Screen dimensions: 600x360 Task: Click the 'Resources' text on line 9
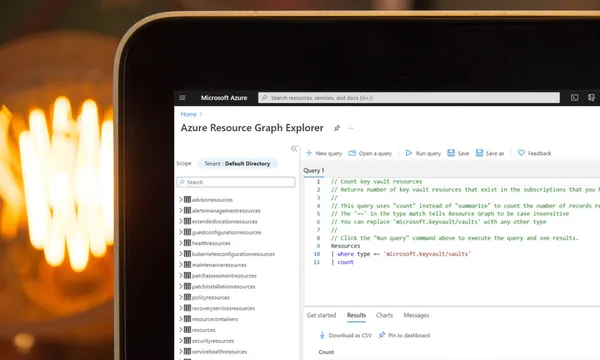346,246
